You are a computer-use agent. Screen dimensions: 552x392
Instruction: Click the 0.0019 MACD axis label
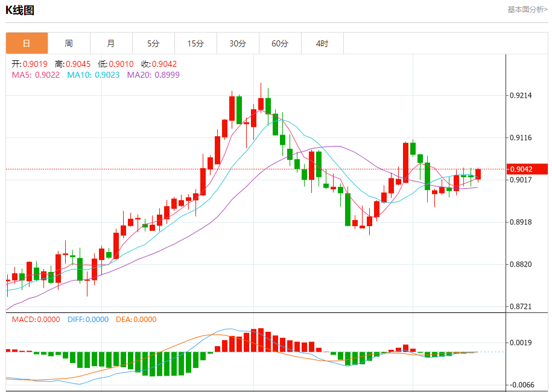tap(521, 343)
